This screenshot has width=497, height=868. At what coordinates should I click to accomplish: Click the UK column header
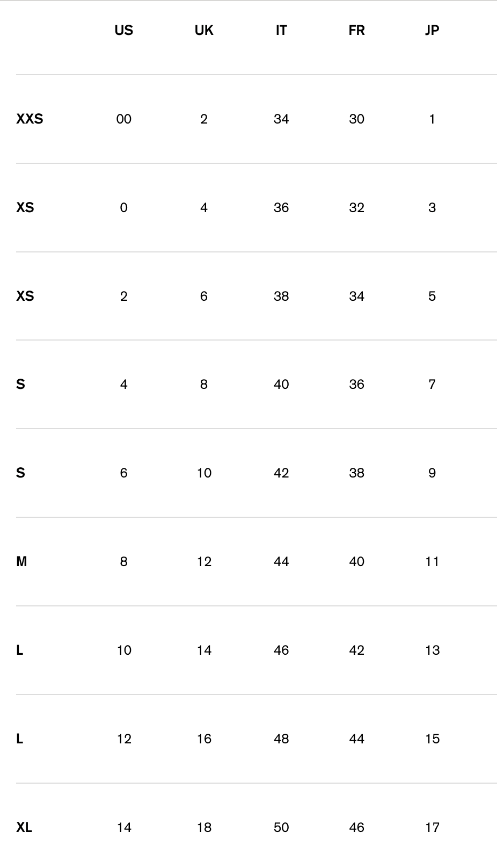click(x=204, y=31)
